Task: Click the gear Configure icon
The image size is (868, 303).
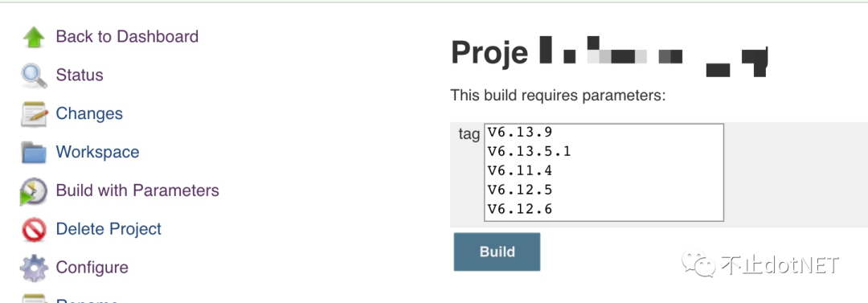Action: click(x=34, y=268)
